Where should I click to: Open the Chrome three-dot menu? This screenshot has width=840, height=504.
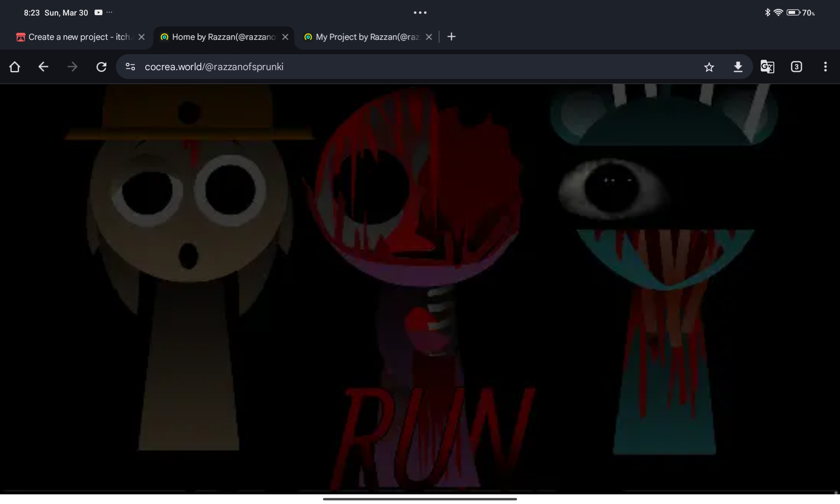pos(825,67)
